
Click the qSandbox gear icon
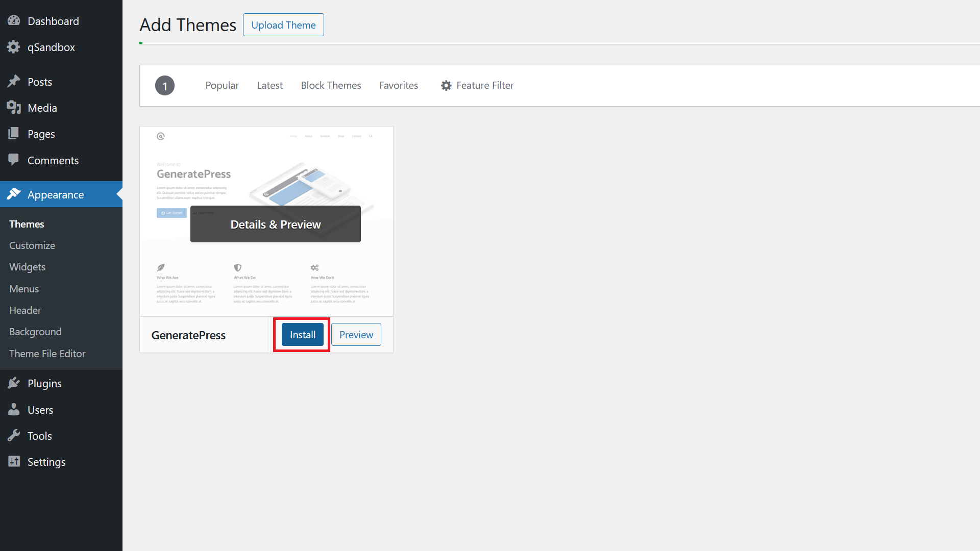(14, 47)
